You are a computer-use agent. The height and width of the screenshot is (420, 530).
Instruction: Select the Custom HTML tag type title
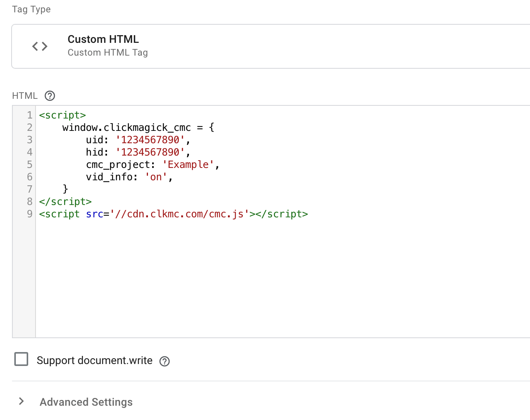(103, 39)
